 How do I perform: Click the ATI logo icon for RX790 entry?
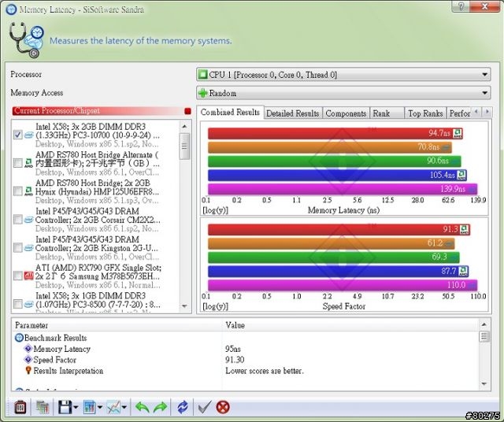pyautogui.click(x=28, y=276)
